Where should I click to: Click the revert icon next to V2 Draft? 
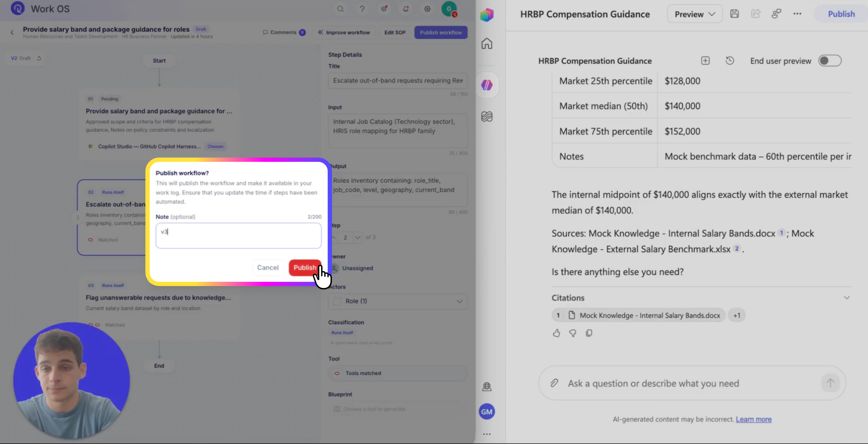tap(39, 58)
